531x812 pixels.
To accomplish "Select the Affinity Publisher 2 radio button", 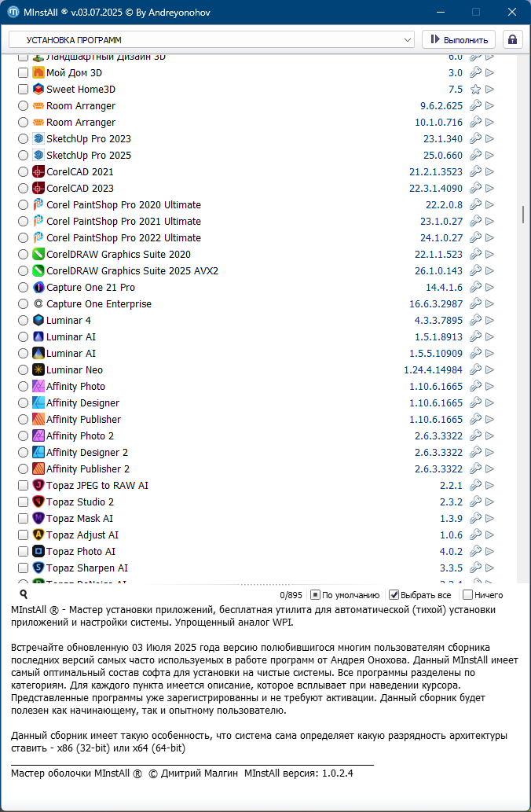I will point(23,468).
